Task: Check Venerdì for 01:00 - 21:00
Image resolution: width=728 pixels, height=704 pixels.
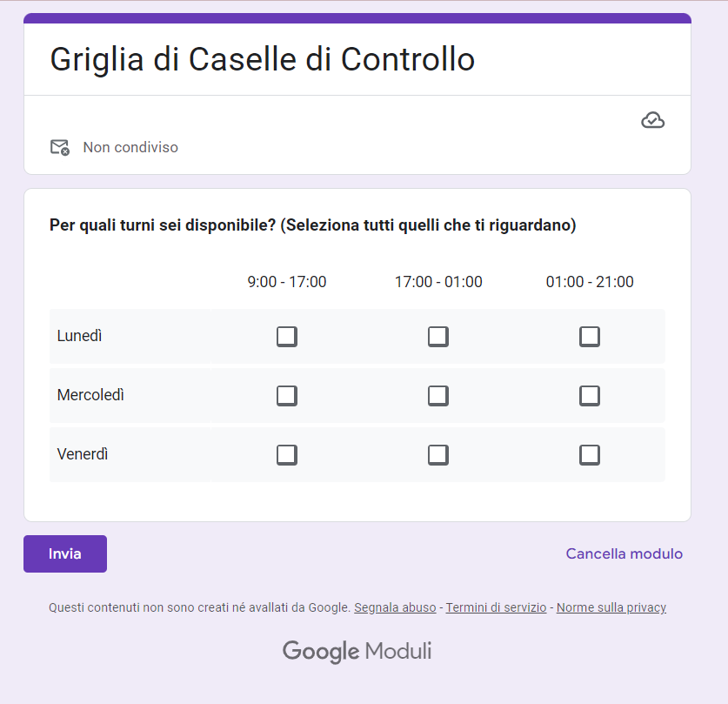Action: click(x=590, y=455)
